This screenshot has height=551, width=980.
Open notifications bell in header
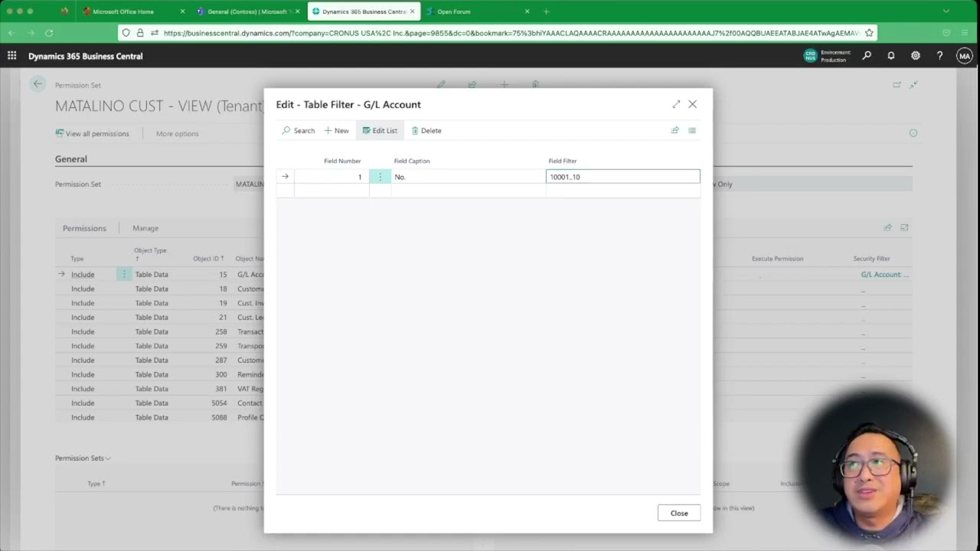891,56
